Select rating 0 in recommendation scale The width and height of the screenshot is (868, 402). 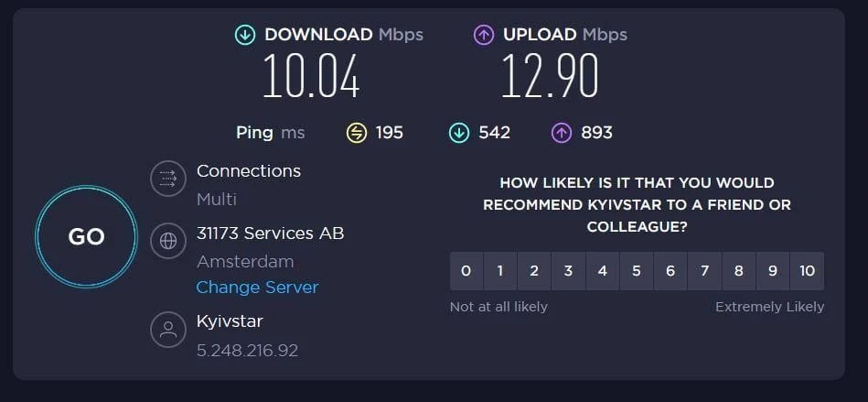pyautogui.click(x=466, y=271)
